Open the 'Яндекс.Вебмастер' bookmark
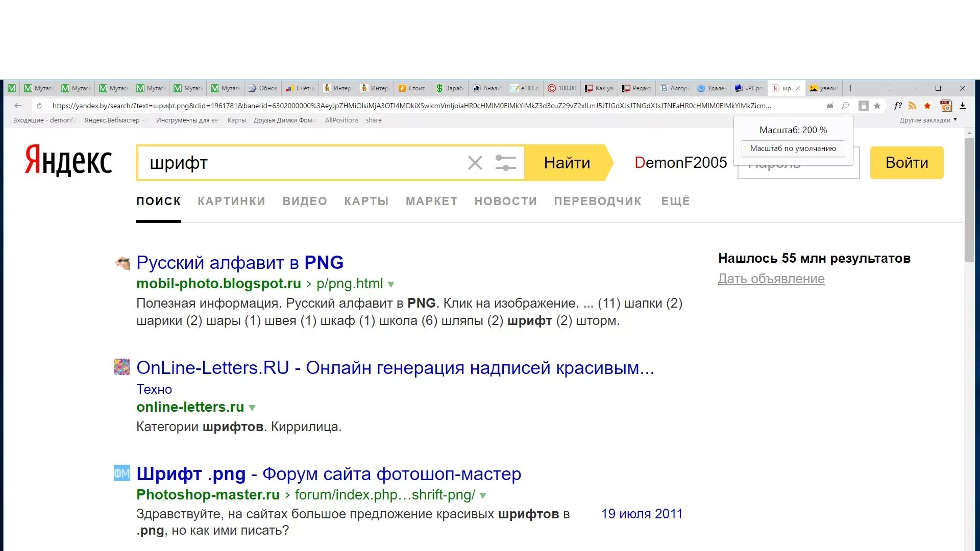The width and height of the screenshot is (980, 551). (115, 120)
